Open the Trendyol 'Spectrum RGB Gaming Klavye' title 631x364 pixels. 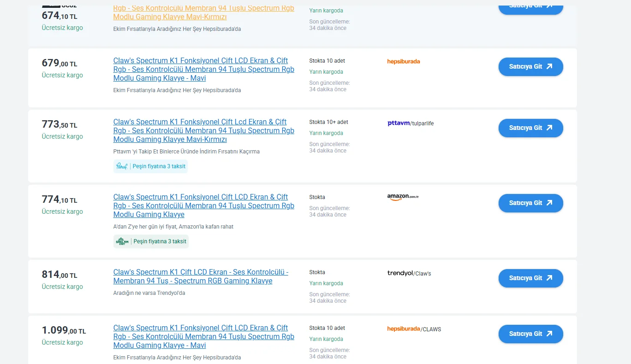[201, 276]
